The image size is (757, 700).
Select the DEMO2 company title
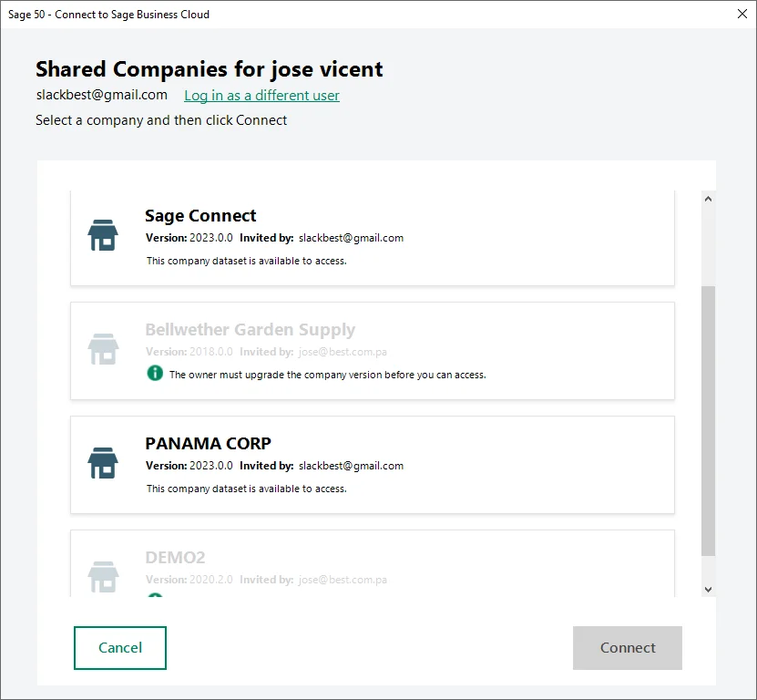pyautogui.click(x=175, y=558)
